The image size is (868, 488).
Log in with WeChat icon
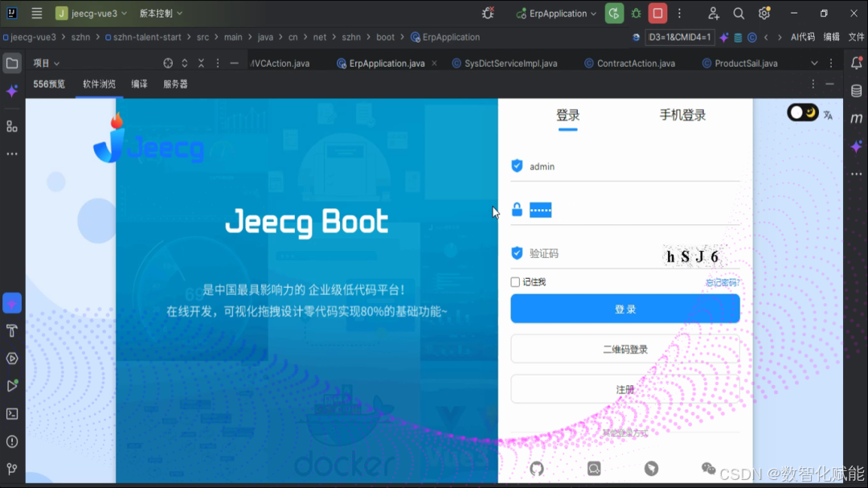[709, 469]
